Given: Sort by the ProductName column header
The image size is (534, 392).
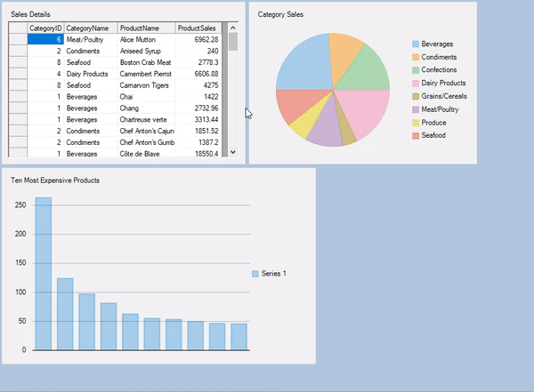Looking at the screenshot, I should point(146,28).
